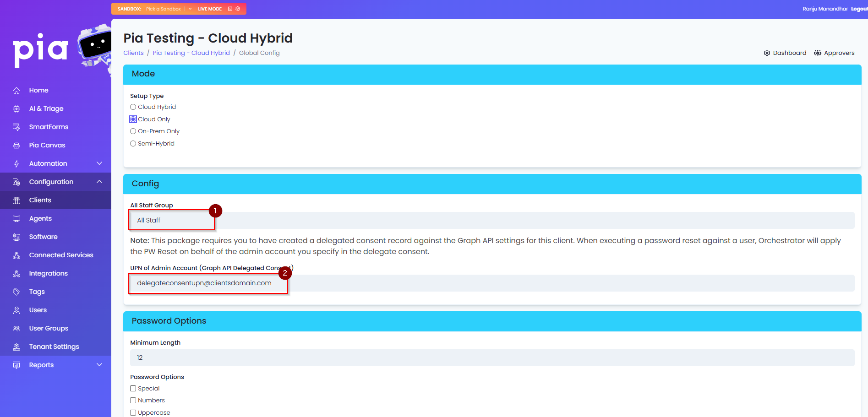Click the Pia Canvas icon
868x417 pixels.
point(16,146)
